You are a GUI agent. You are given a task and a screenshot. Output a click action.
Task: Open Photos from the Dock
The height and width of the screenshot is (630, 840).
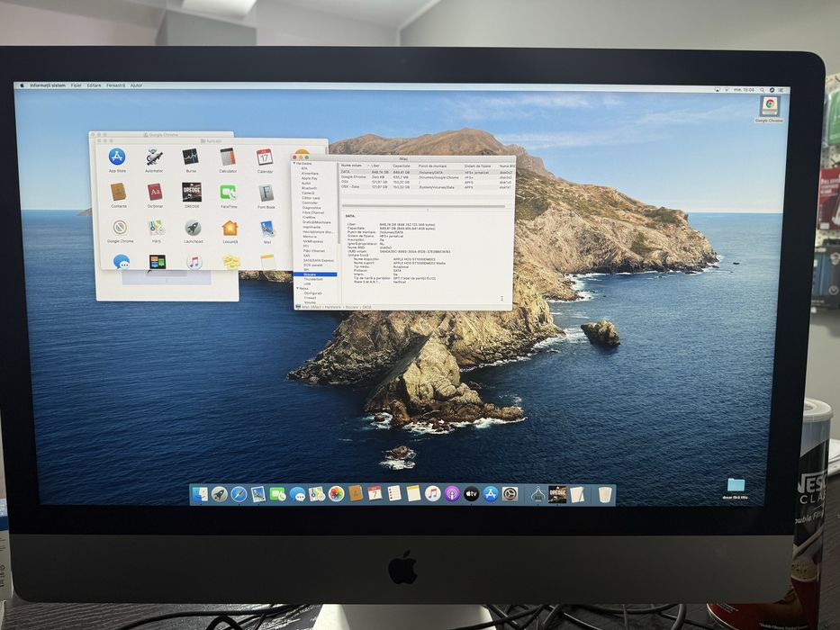pyautogui.click(x=336, y=493)
